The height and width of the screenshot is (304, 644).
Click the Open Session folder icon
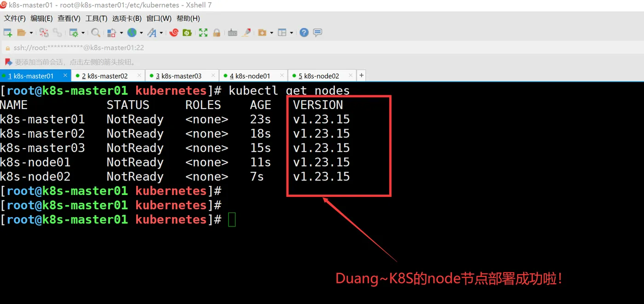click(x=21, y=33)
